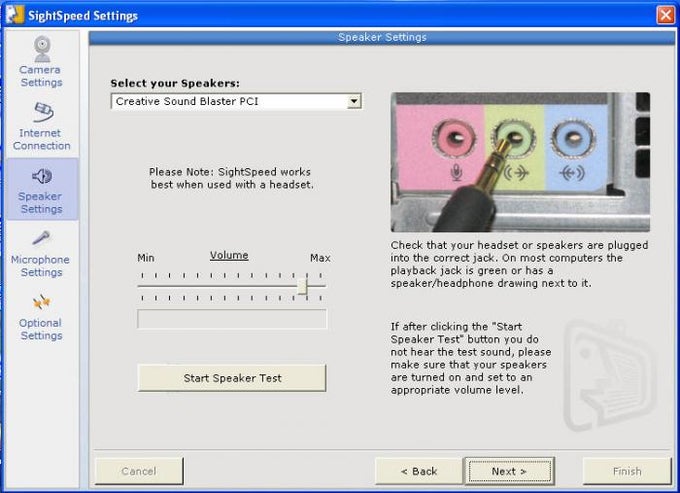Click the 'Max' volume label
The width and height of the screenshot is (680, 493).
point(320,258)
